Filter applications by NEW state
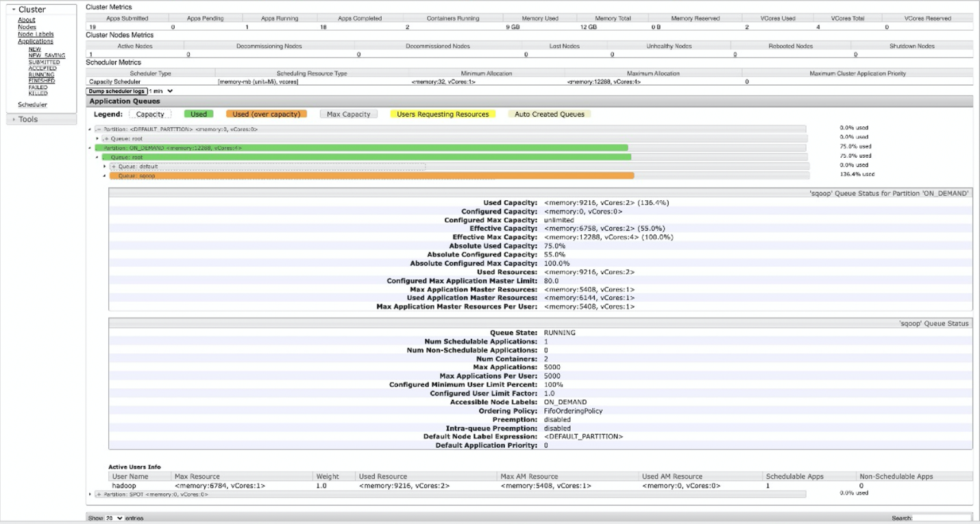 [34, 49]
